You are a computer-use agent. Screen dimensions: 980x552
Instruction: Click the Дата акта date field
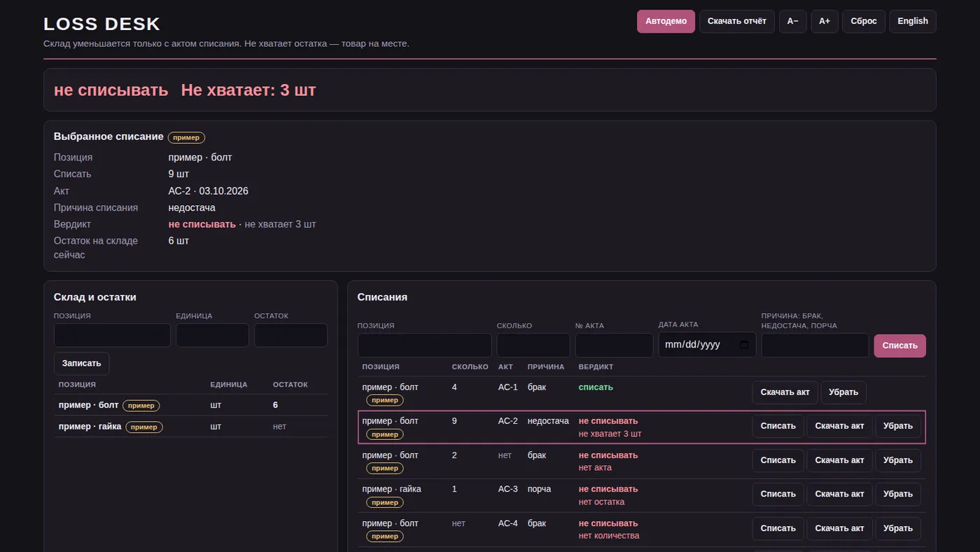(707, 345)
